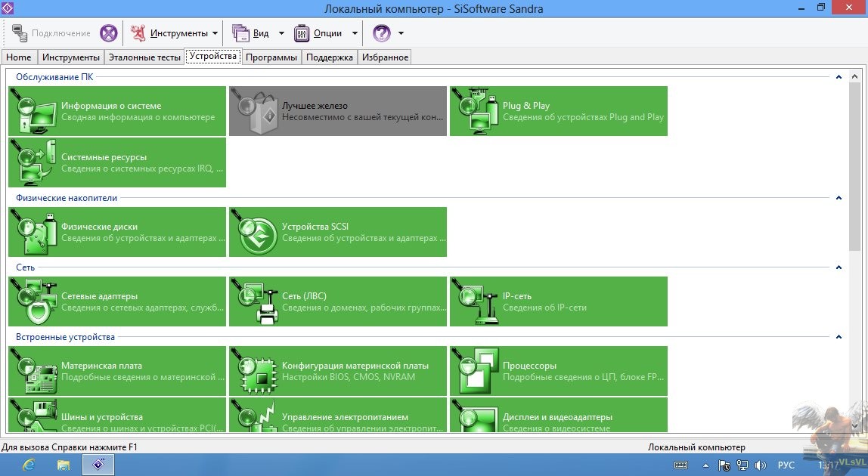Screen dimensions: 868x476
Task: Open the Системные ресурсы module icon
Action: pos(33,162)
